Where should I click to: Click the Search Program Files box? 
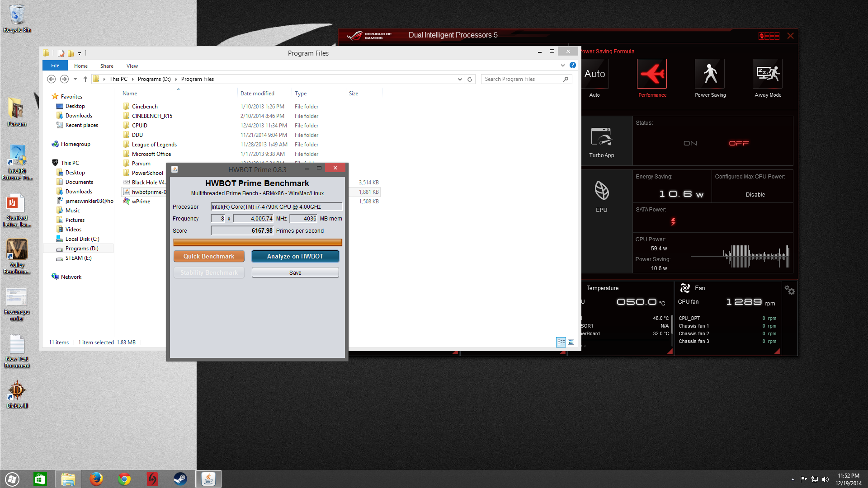pyautogui.click(x=526, y=79)
